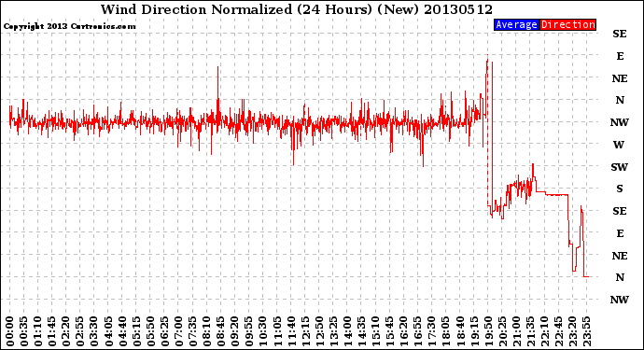This screenshot has height=350, width=644.
Task: Click the 02:20 time axis label
Action: [x=66, y=331]
